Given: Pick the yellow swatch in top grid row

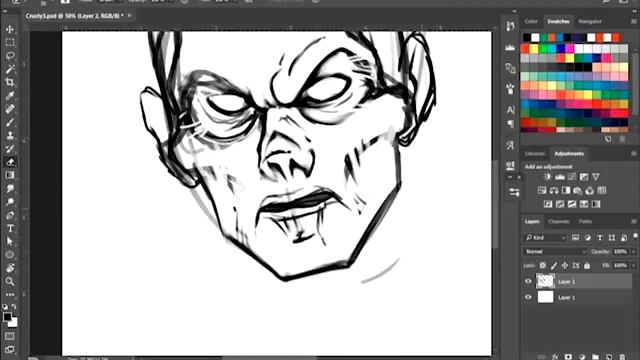Looking at the screenshot, I should coord(534,49).
